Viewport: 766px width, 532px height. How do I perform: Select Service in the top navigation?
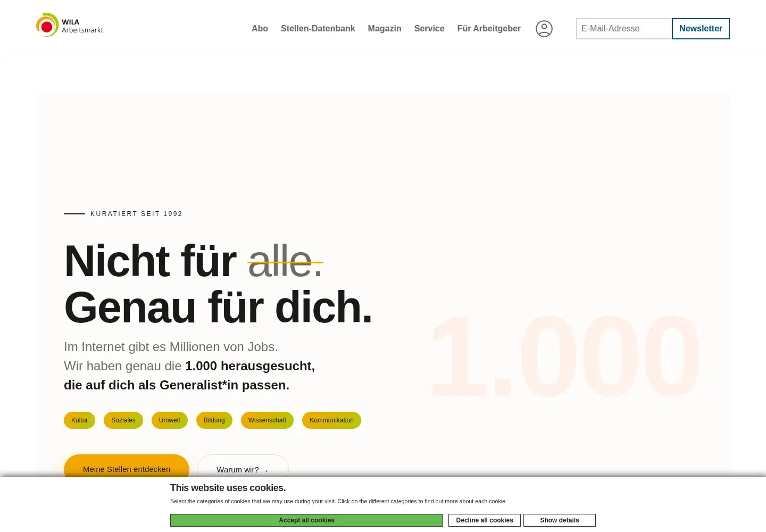(429, 29)
